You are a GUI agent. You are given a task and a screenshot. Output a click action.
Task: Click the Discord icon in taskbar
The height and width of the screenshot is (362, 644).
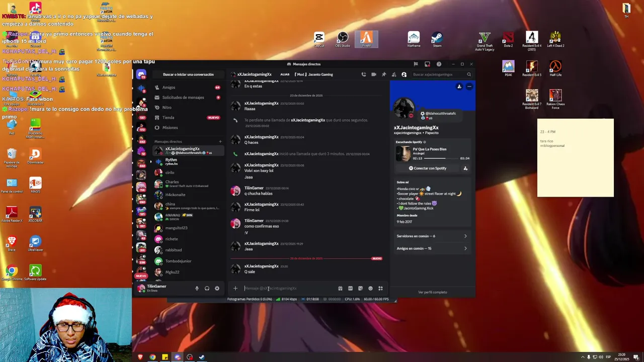177,357
